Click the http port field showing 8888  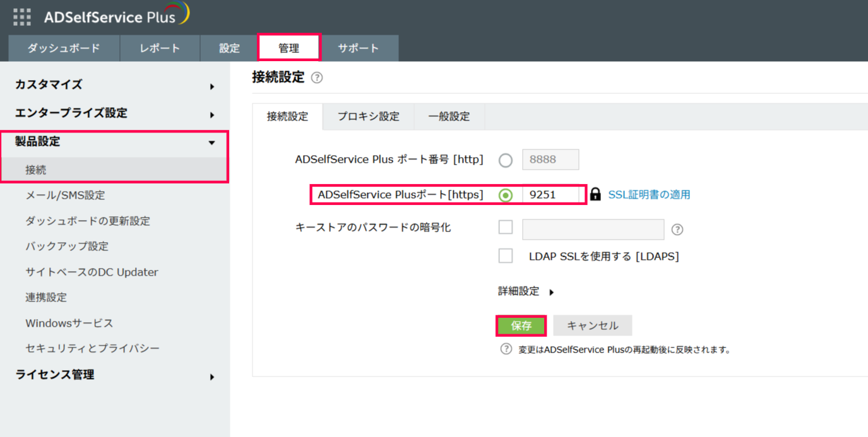(550, 160)
